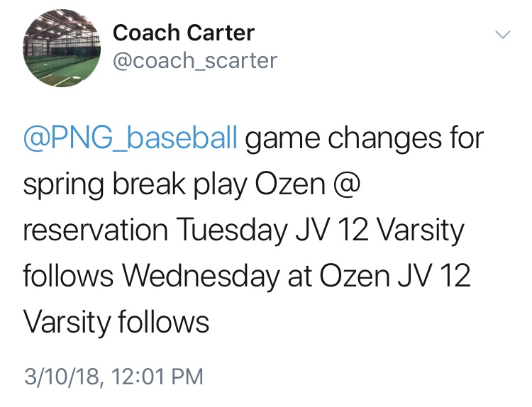Click "JV 12" at end of fourth line
The width and height of the screenshot is (532, 407).
pyautogui.click(x=434, y=277)
